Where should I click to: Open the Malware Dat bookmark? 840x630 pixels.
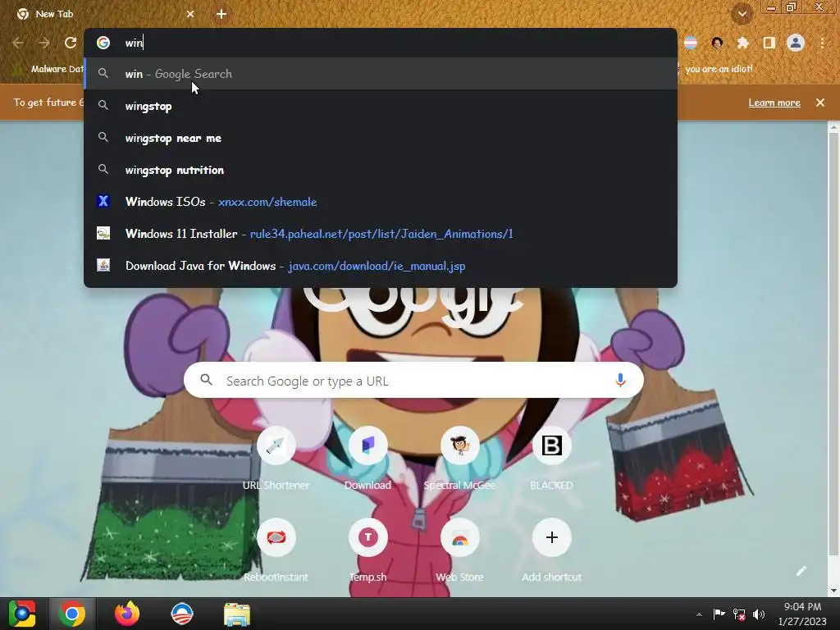49,69
